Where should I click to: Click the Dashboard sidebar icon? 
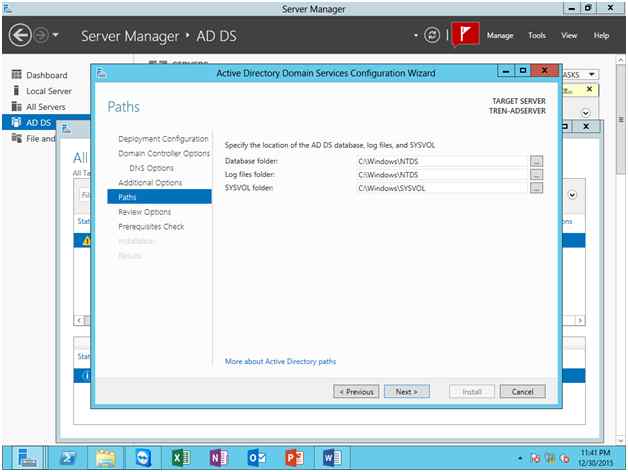[x=16, y=75]
